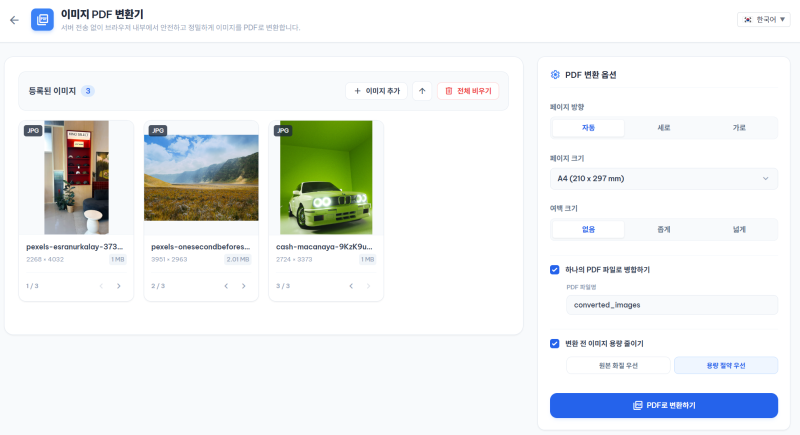Set margin size to 넓게
The height and width of the screenshot is (435, 800).
point(739,229)
